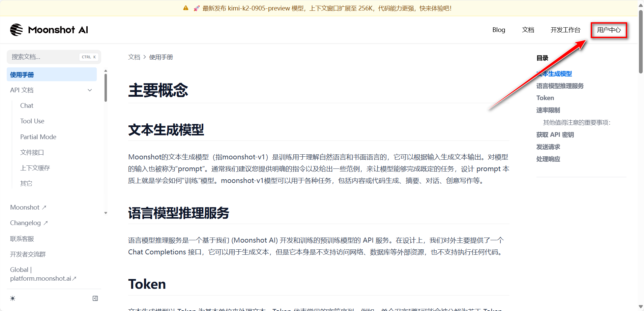Jump to 语言模型推理服务 in table of contents
Image resolution: width=644 pixels, height=311 pixels.
[560, 86]
